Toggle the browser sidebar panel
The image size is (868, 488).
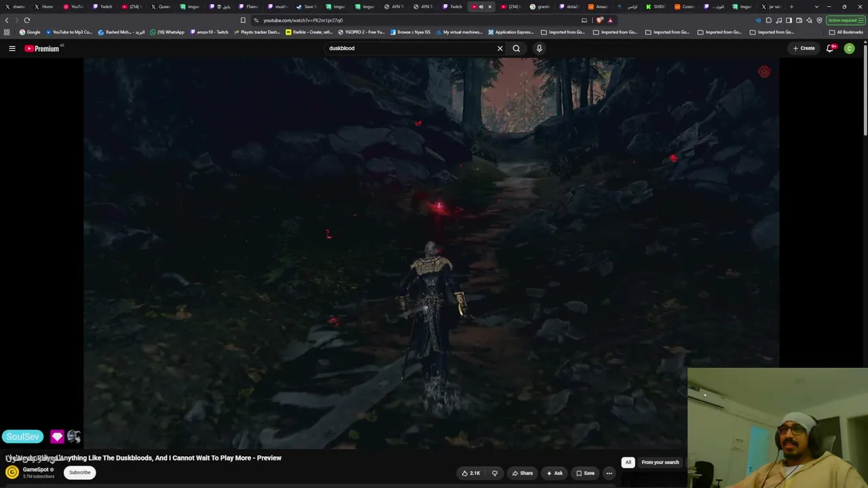(x=789, y=20)
